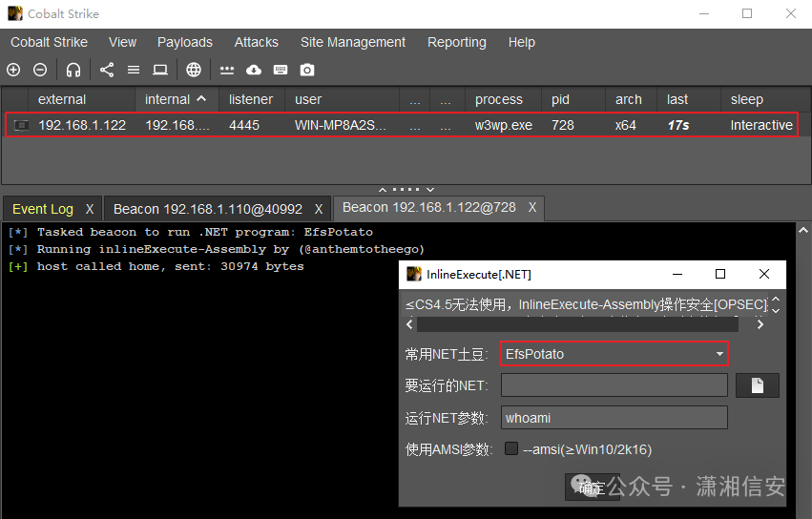This screenshot has width=812, height=519.
Task: Click the beacon computer icon in session row
Action: [21, 125]
